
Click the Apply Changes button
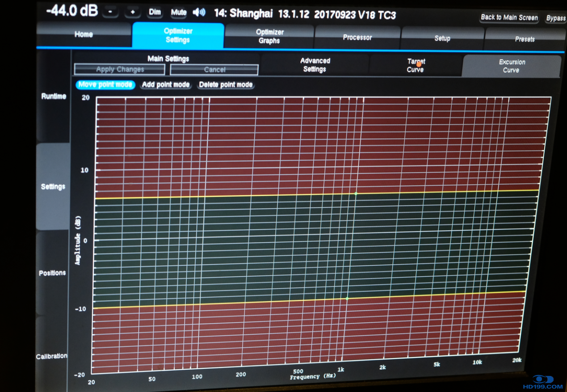click(x=120, y=69)
